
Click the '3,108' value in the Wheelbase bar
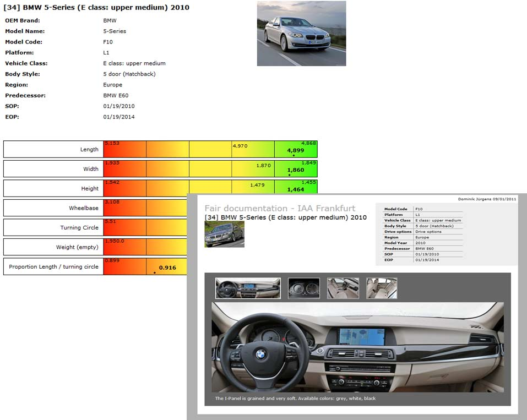112,201
